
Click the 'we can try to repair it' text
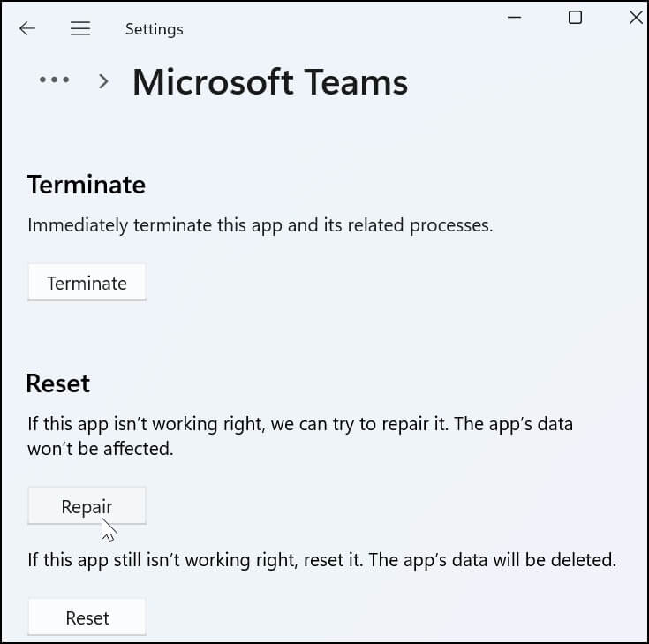[358, 425]
